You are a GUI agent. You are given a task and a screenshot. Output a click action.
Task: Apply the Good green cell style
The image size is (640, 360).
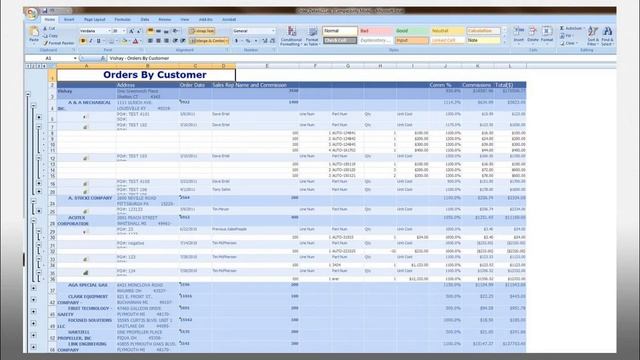click(411, 31)
